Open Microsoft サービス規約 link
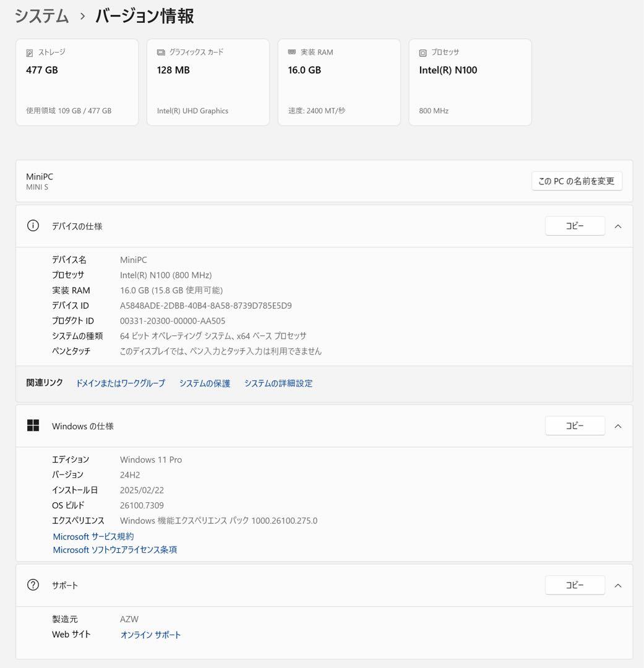Viewport: 644px width, 668px height. coord(93,537)
